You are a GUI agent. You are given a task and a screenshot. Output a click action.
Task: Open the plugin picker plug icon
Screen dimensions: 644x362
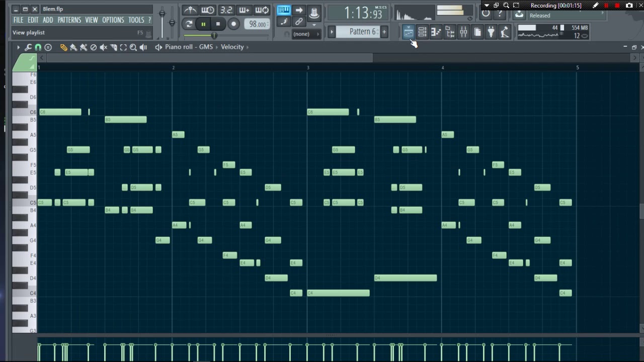pyautogui.click(x=491, y=33)
